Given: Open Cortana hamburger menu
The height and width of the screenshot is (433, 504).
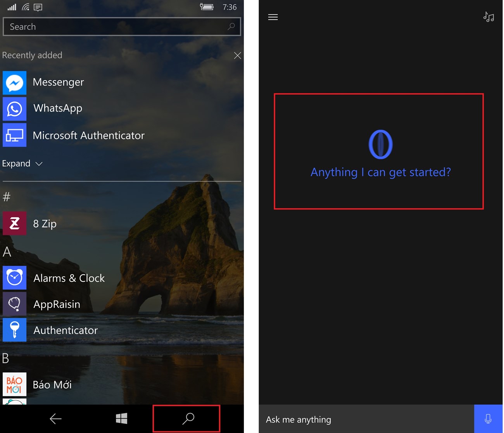Looking at the screenshot, I should 273,17.
